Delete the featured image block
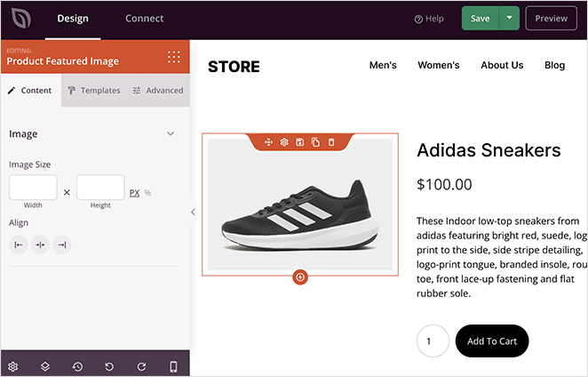 [x=331, y=142]
